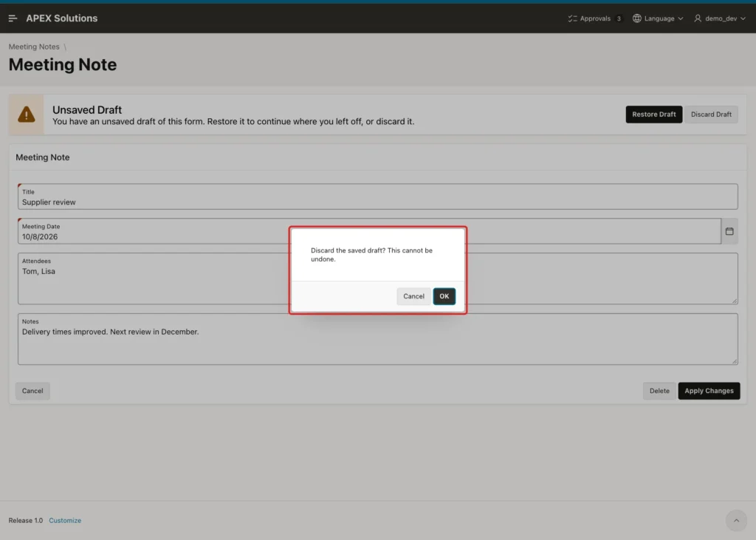Focus the Title input field

click(377, 196)
